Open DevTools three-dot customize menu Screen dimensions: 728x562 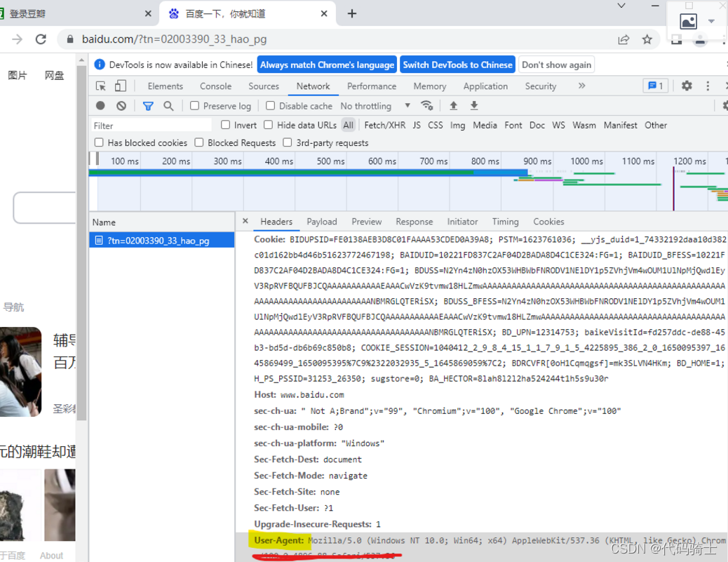[707, 86]
